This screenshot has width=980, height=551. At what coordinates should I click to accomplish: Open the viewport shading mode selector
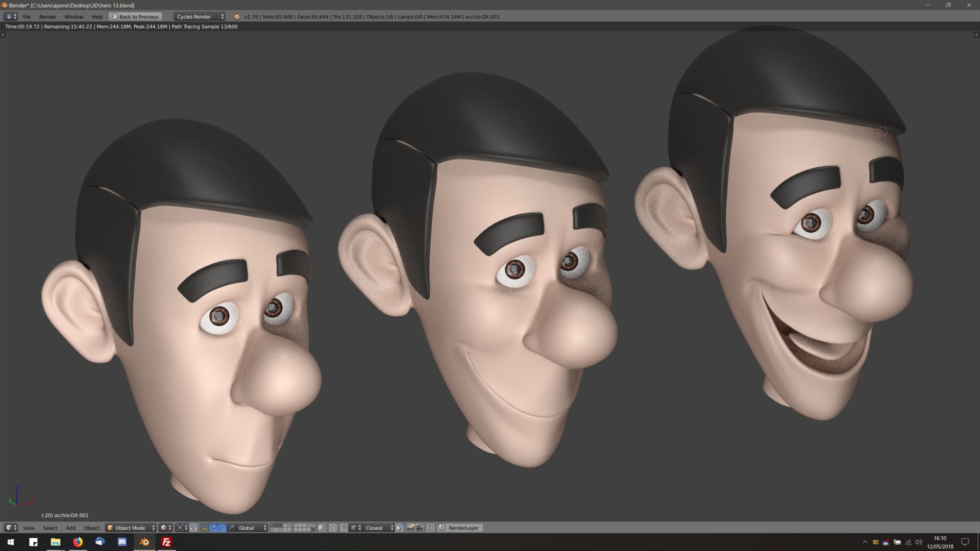[166, 528]
